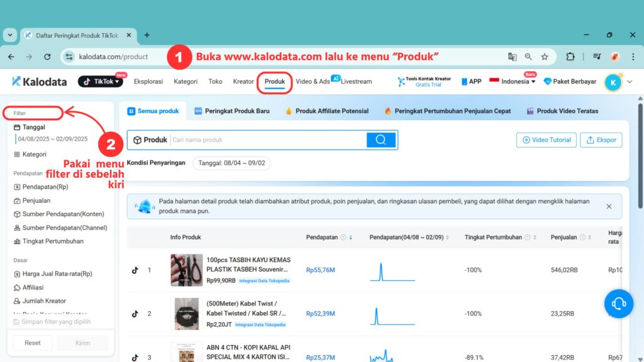Show the Pendapatan column help tooltip icon
644x362 pixels.
343,237
